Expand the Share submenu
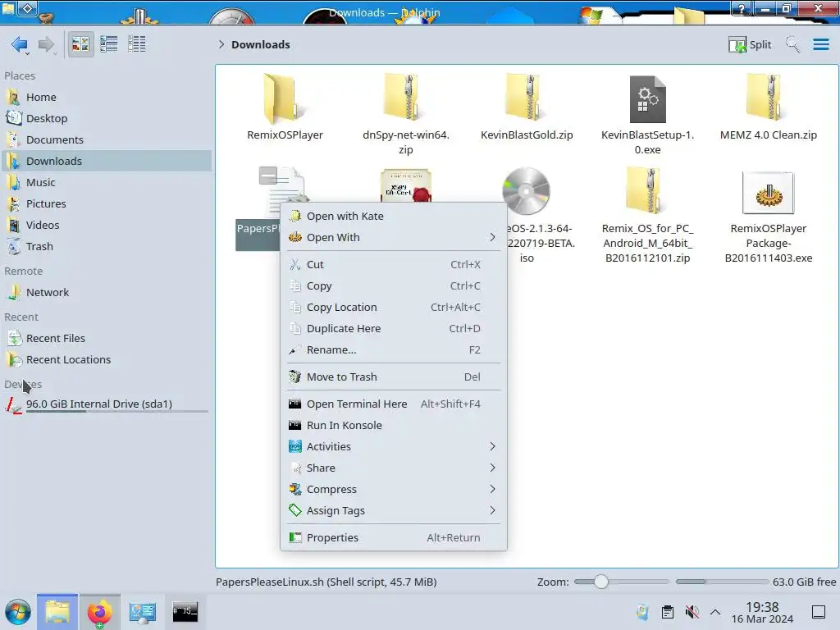840x630 pixels. pos(393,468)
